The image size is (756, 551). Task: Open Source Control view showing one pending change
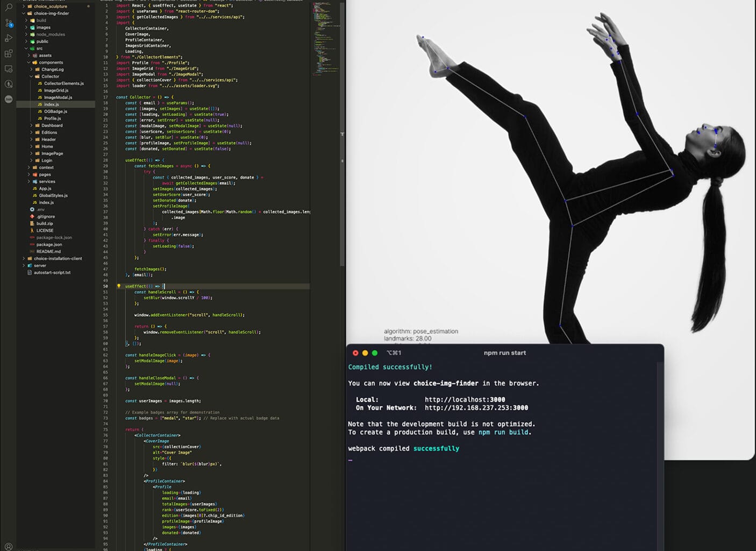(x=8, y=23)
